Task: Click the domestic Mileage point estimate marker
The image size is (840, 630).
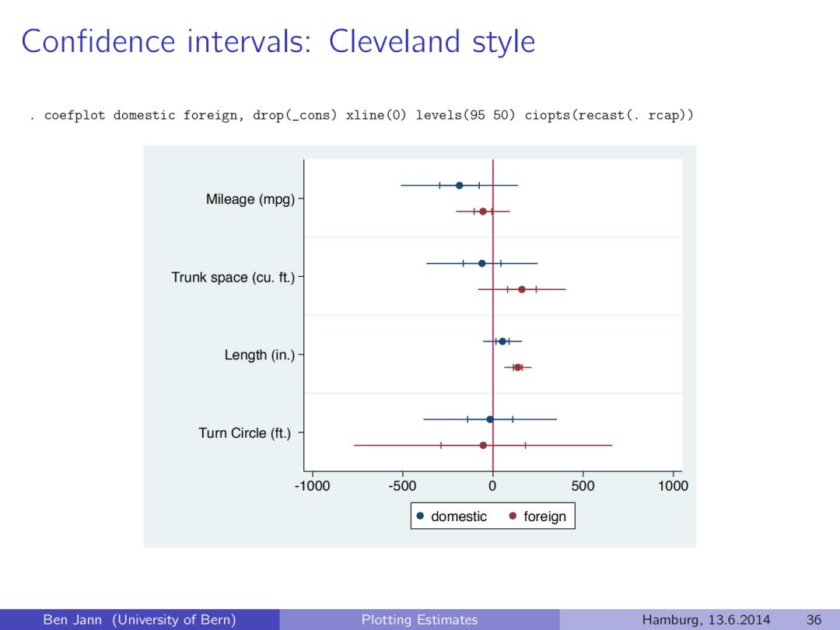Action: [x=459, y=185]
